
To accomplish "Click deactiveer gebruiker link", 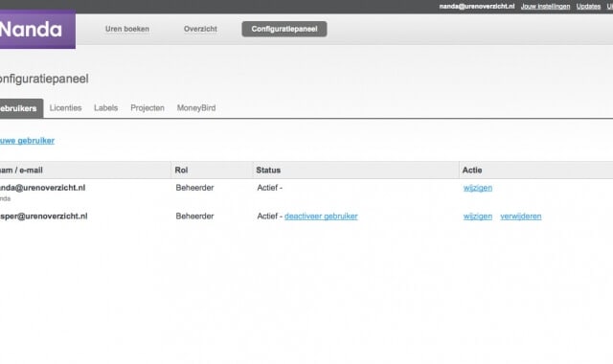I will click(x=321, y=216).
